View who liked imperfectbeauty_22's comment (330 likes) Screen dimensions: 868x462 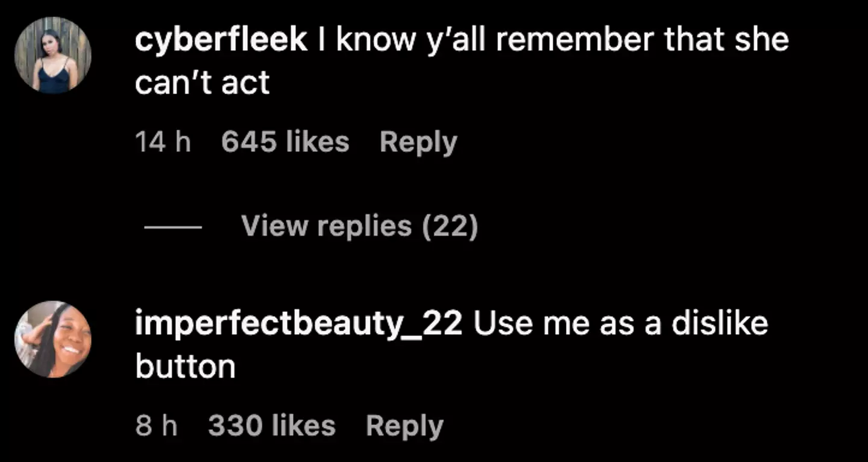click(x=271, y=425)
